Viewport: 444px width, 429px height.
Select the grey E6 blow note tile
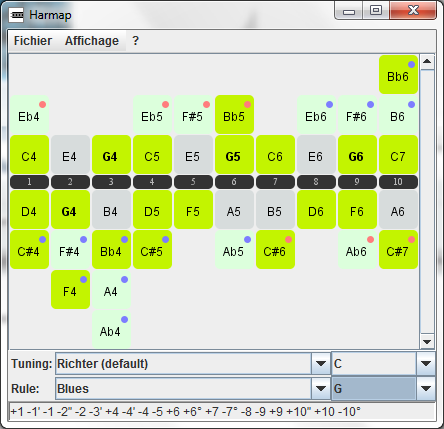pyautogui.click(x=316, y=155)
